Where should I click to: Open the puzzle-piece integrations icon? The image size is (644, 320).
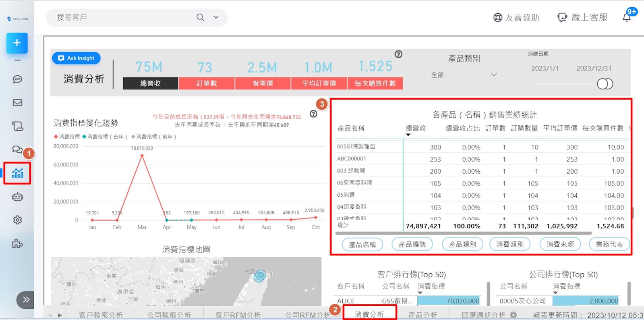(17, 243)
